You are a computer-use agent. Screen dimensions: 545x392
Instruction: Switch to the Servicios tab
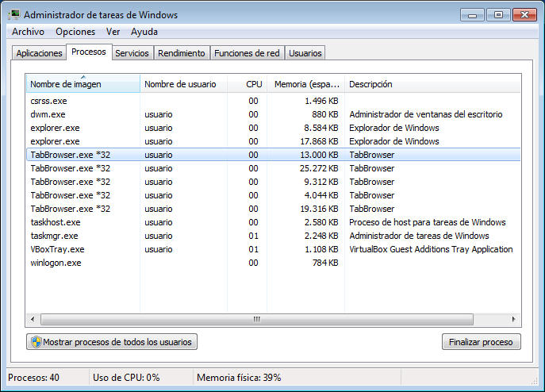click(132, 53)
